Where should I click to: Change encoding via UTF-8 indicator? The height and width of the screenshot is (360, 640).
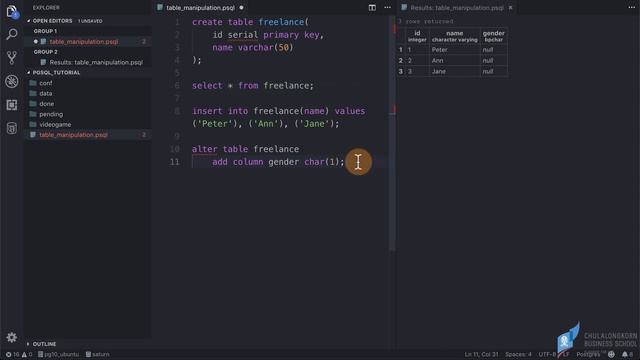547,354
